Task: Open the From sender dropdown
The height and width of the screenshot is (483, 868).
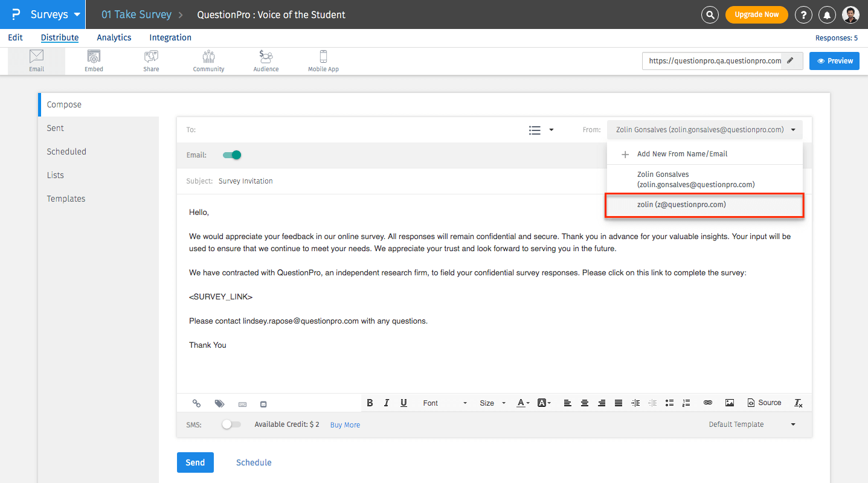Action: (793, 129)
